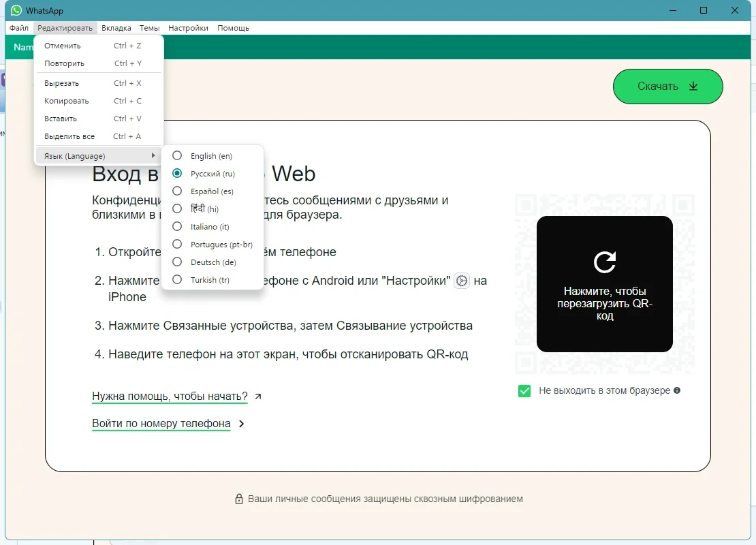Open Нужна помощь, чтобы начать? link
Image resolution: width=756 pixels, height=545 pixels.
(x=170, y=396)
